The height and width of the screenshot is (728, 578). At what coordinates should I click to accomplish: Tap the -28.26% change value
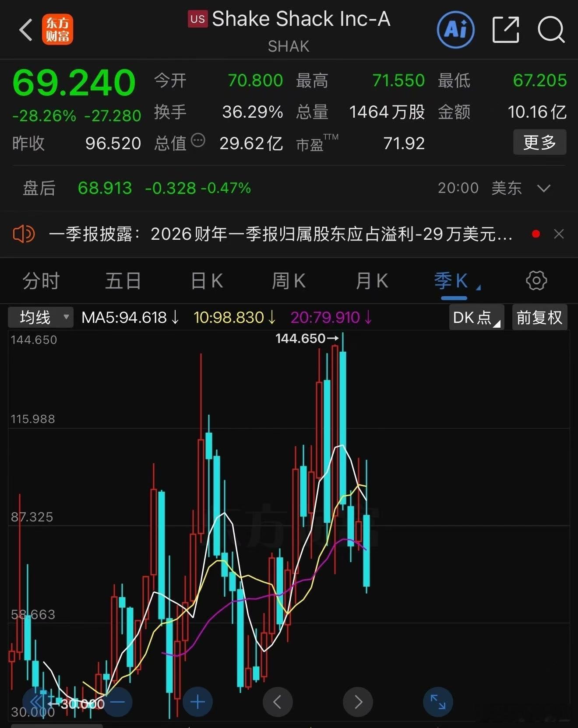pyautogui.click(x=44, y=116)
